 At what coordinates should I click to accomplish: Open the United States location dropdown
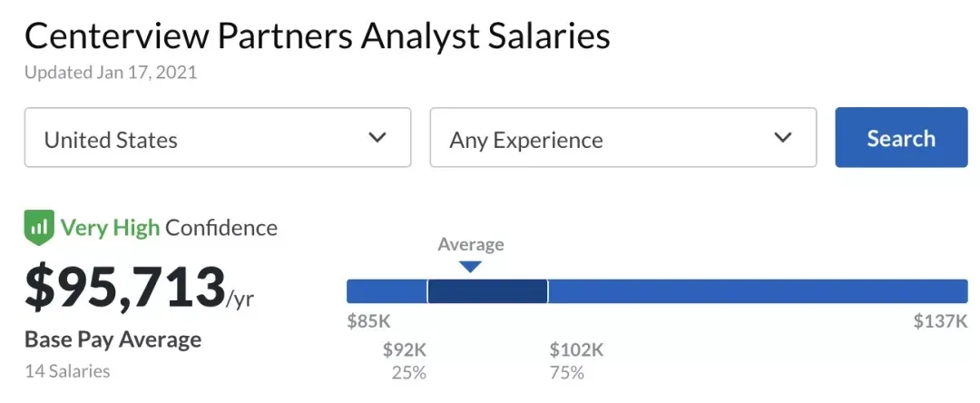[218, 138]
